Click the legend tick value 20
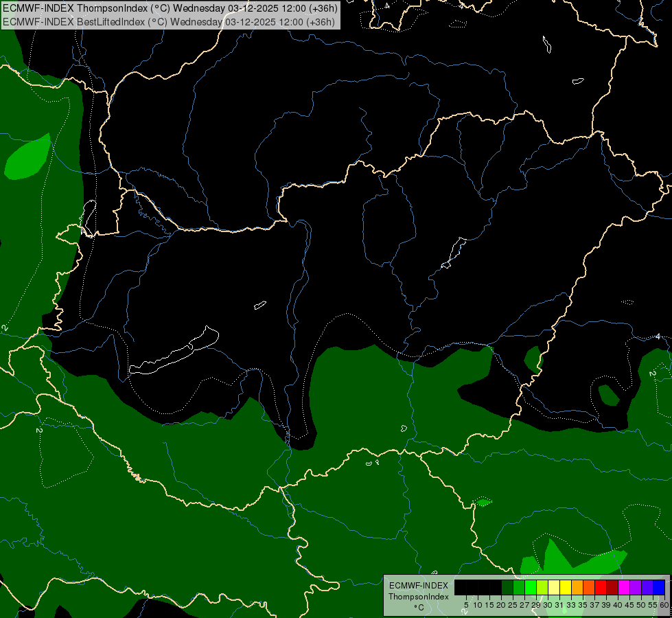Screen dimensions: 672x618 [x=501, y=605]
